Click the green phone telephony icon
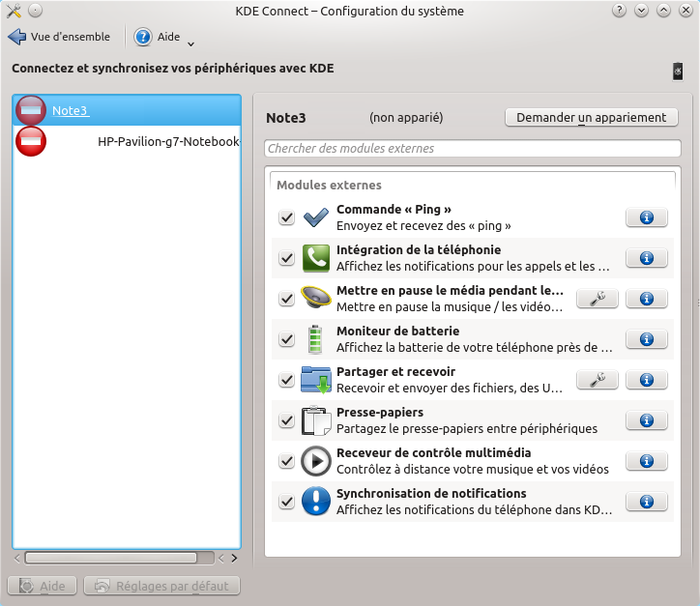Viewport: 700px width, 606px height. tap(316, 258)
